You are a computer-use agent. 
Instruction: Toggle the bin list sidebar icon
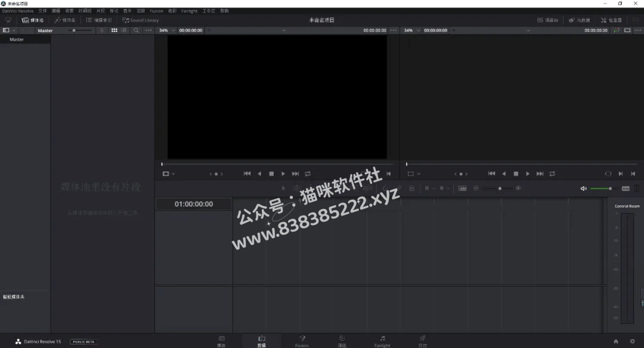pos(6,30)
